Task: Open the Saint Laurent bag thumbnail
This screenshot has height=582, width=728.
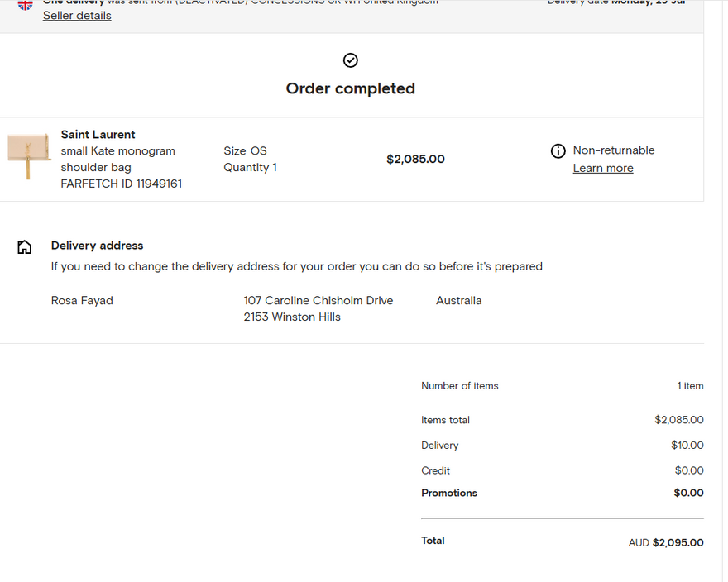Action: point(29,155)
